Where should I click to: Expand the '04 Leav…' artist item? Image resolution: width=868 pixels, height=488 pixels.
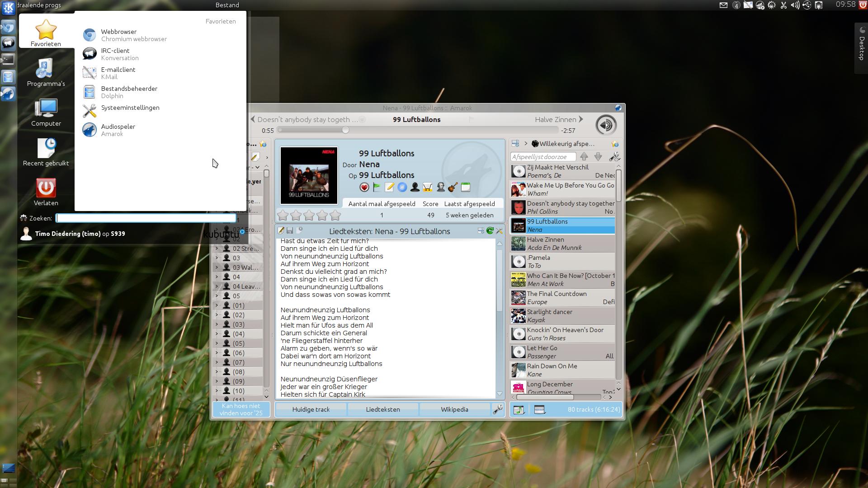217,286
